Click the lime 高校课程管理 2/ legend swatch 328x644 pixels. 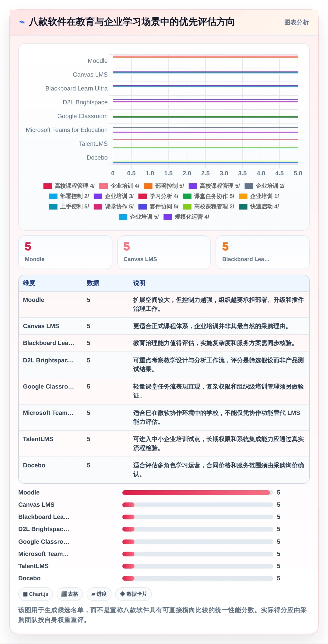187,207
